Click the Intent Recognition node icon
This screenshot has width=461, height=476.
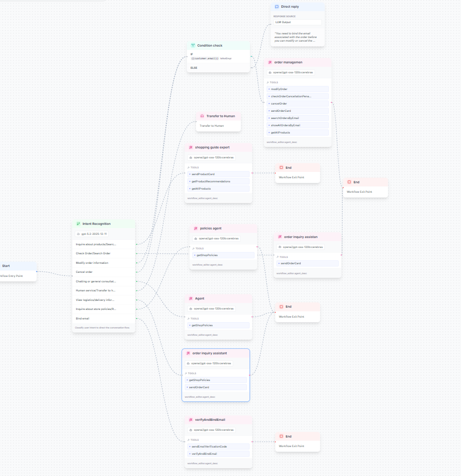tap(78, 224)
